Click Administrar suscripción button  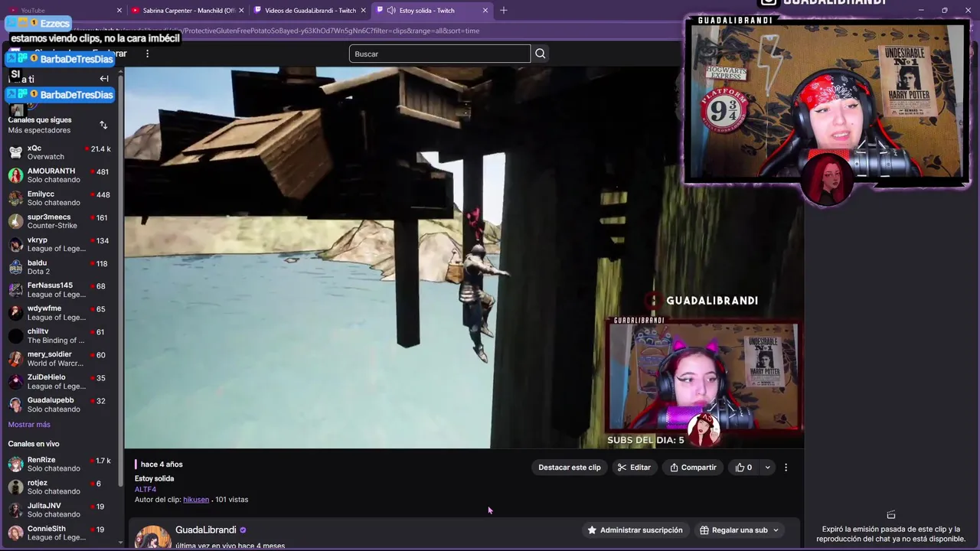click(635, 530)
